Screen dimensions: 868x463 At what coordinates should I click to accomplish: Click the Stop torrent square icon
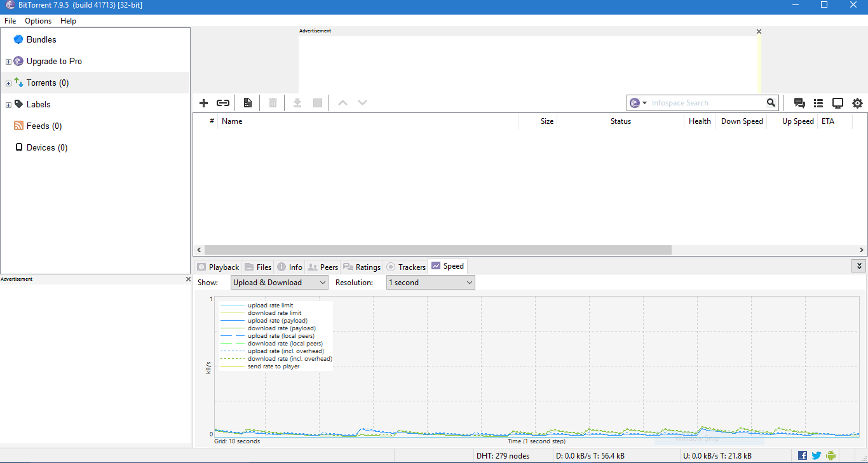click(x=318, y=103)
